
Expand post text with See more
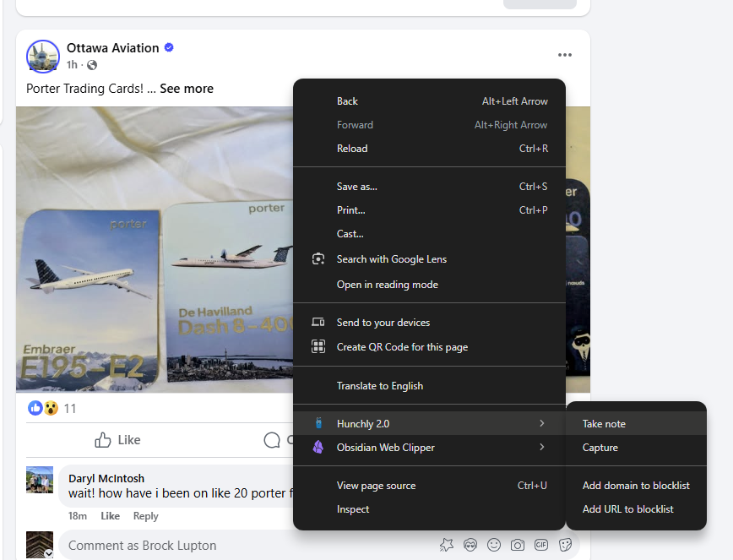[187, 89]
